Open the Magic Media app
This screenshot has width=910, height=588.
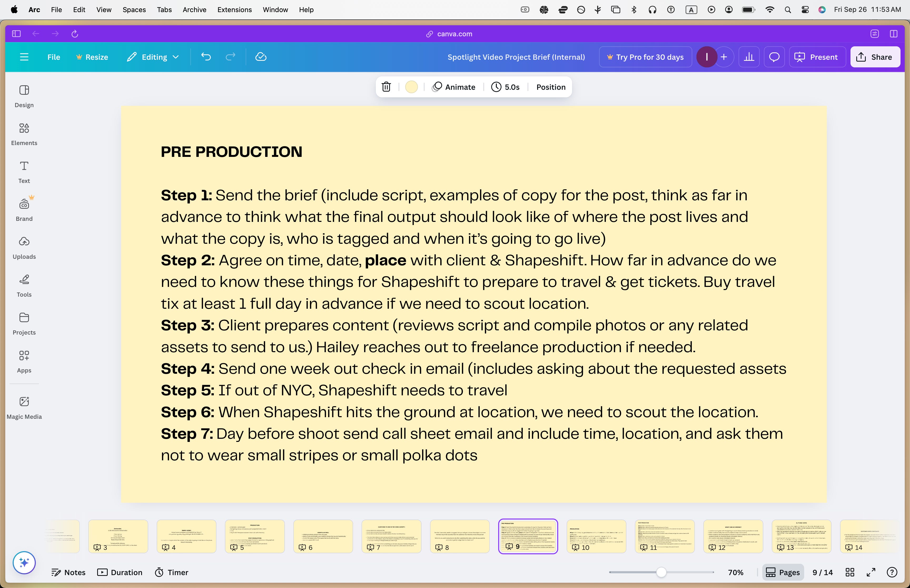click(x=24, y=408)
